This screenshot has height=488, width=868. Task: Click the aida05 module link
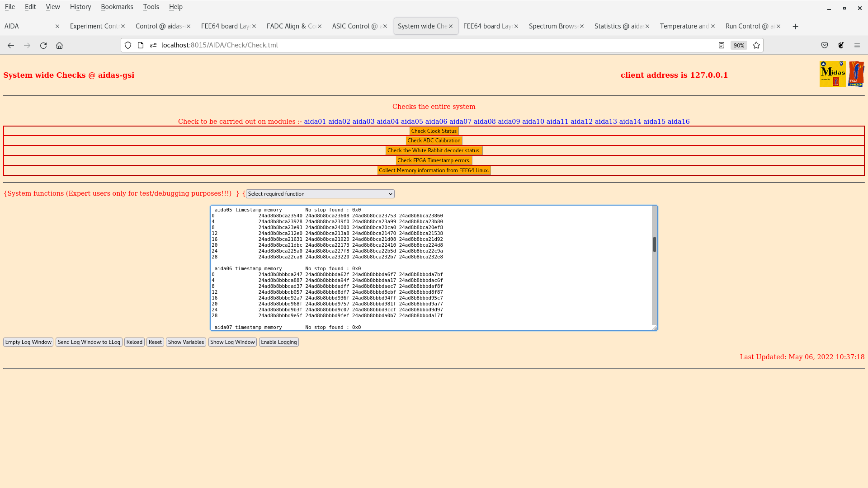[x=412, y=122]
